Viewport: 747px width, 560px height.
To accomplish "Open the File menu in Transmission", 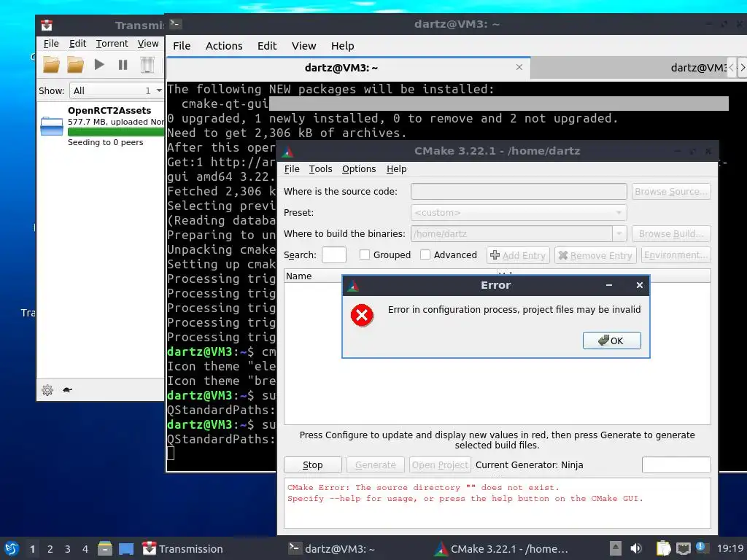I will 51,43.
